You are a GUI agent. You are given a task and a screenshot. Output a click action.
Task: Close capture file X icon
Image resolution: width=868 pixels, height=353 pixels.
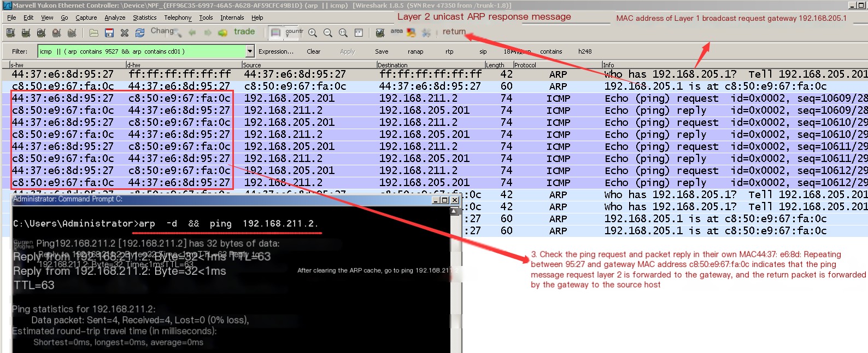(125, 33)
